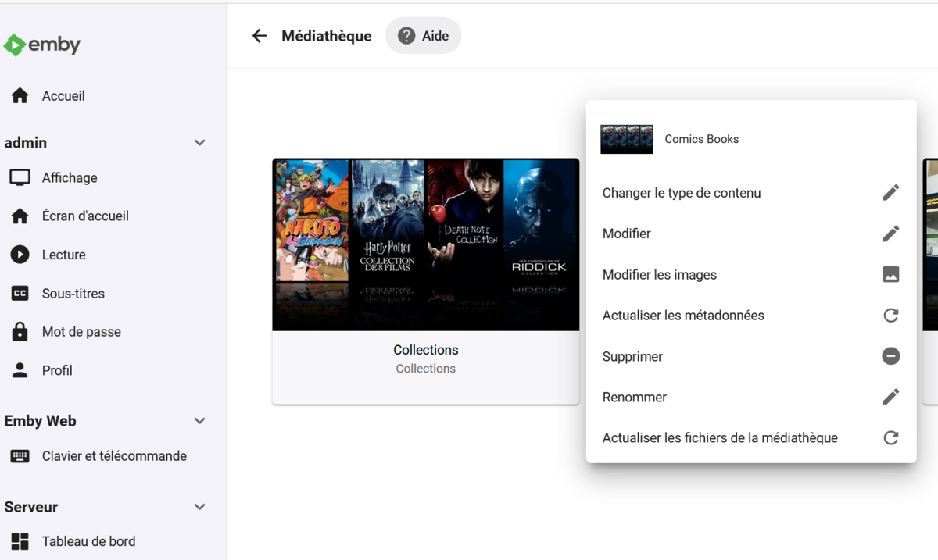Click refresh icon beside Actualiser les fichiers

coord(890,438)
